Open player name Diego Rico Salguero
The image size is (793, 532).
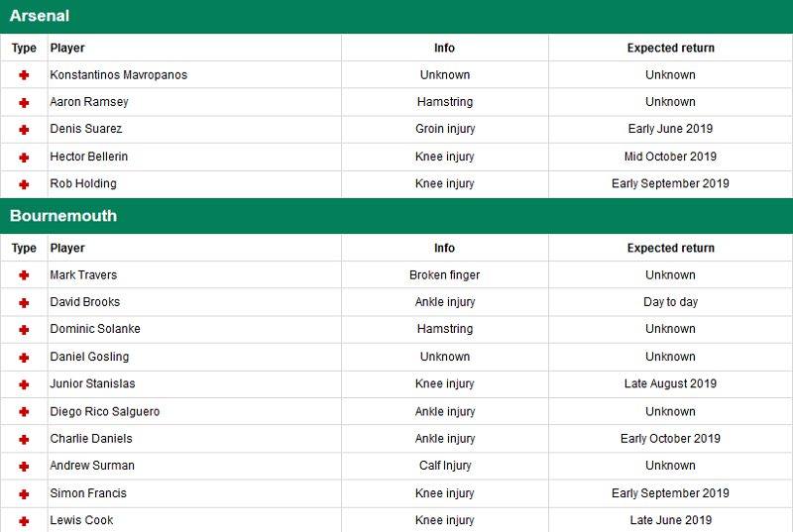[104, 411]
